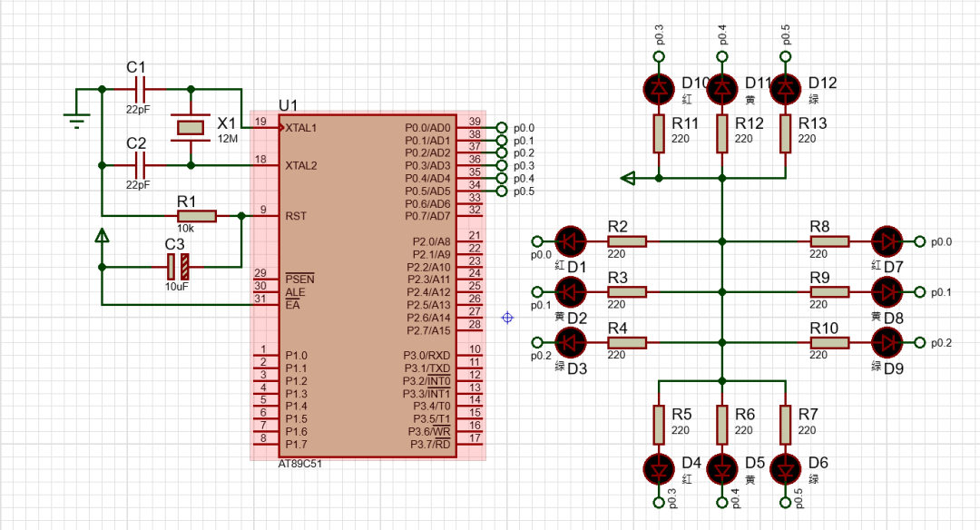This screenshot has height=530, width=980.
Task: Click the RST pin label
Action: [x=296, y=216]
